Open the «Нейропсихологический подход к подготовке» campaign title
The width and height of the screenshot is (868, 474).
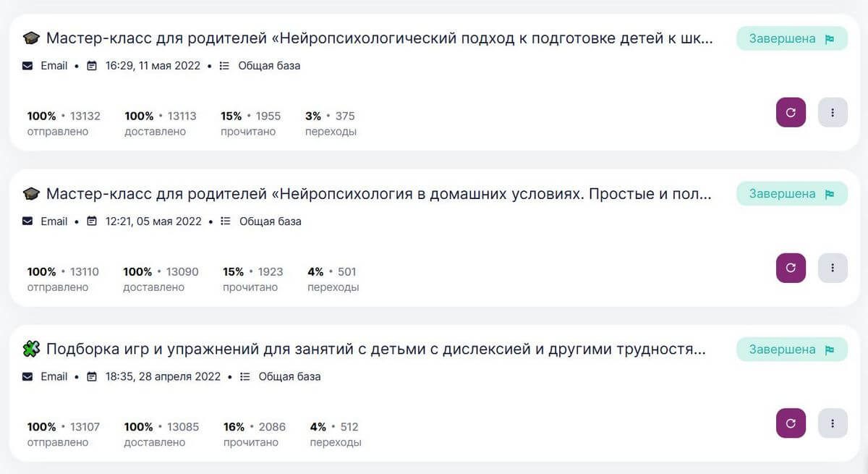coord(380,38)
